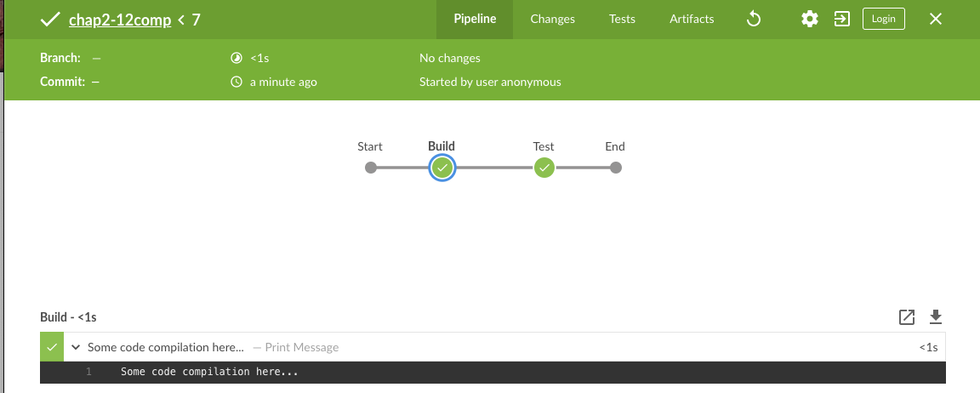
Task: Close the pipeline run view
Action: click(x=936, y=19)
